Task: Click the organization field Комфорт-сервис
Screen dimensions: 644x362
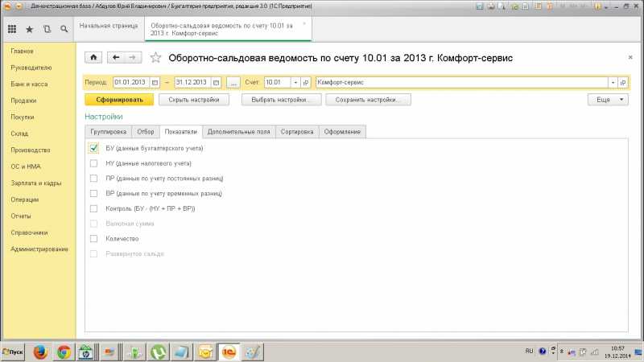Action: tap(461, 83)
